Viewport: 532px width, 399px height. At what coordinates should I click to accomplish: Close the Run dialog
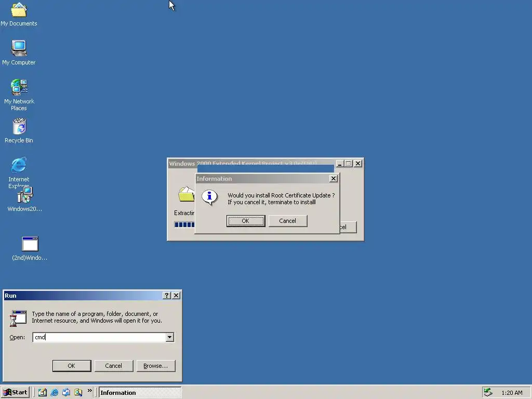(176, 296)
